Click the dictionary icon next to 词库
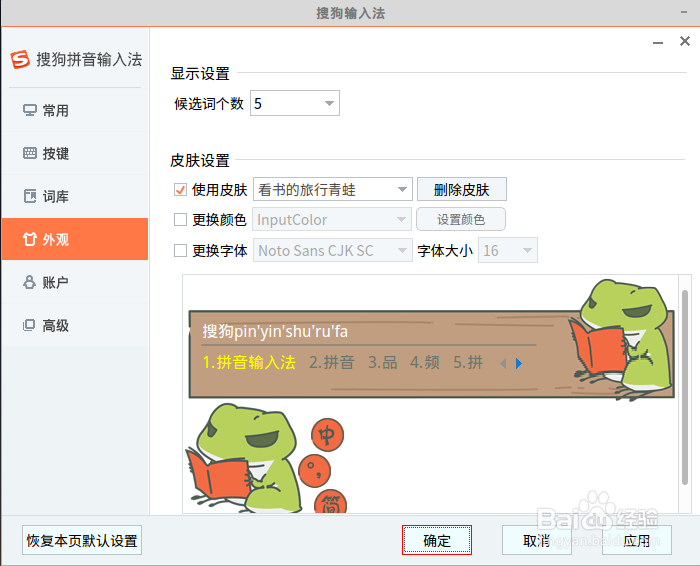700x566 pixels. pyautogui.click(x=29, y=196)
